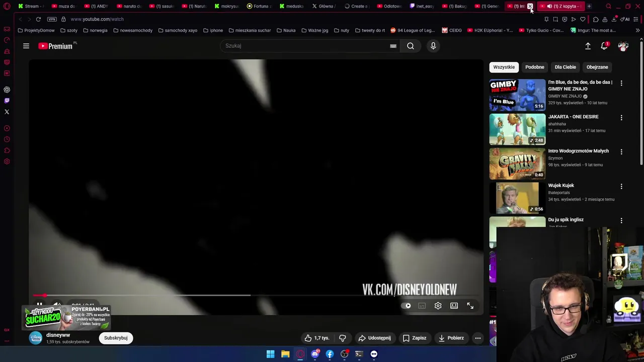Select the Podobne filter chip
The height and width of the screenshot is (362, 644).
click(x=535, y=67)
